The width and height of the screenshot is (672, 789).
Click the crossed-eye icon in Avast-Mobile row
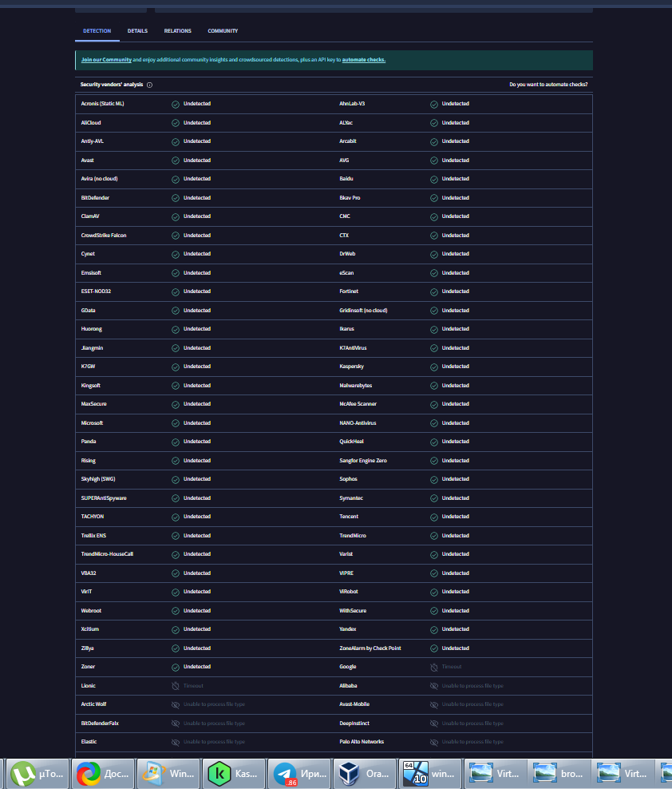click(434, 705)
